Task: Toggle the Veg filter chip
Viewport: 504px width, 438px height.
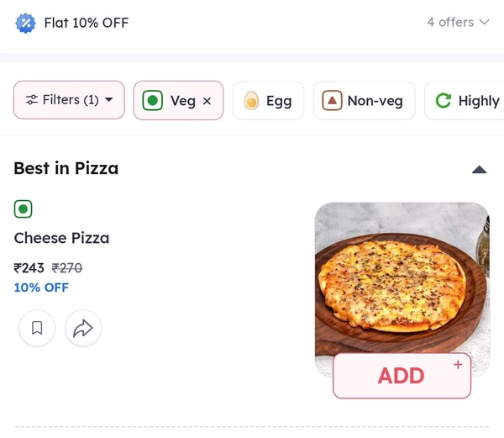Action: pos(172,101)
